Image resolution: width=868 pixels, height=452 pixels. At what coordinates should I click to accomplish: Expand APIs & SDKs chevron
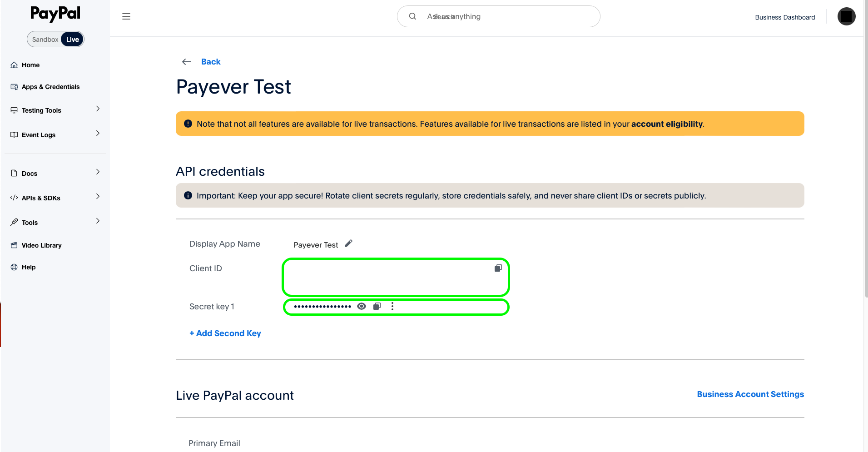(98, 196)
